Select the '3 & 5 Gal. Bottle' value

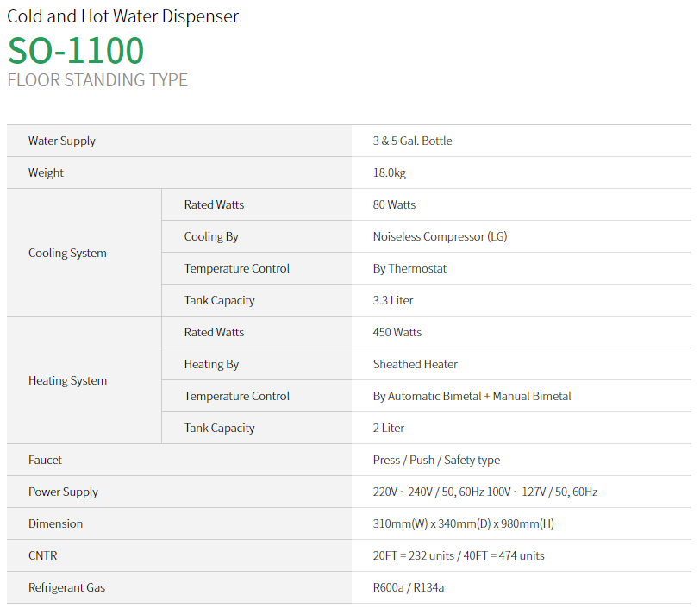point(412,141)
